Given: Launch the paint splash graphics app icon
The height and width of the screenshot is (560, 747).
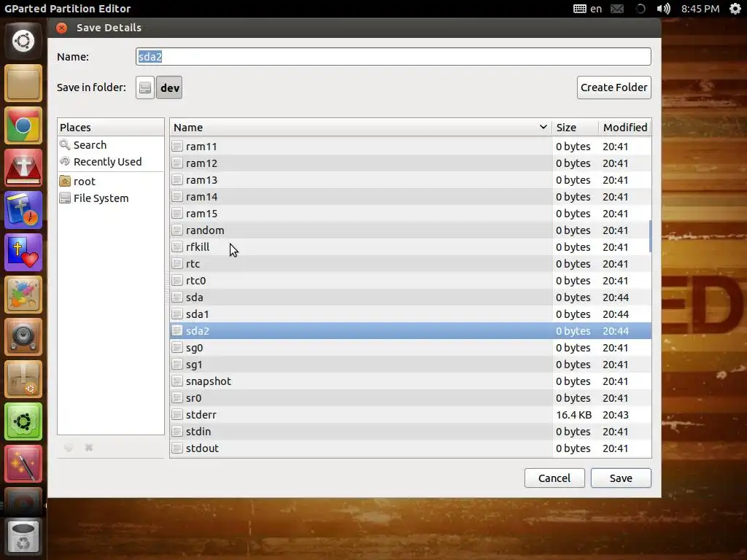Looking at the screenshot, I should pos(23,295).
